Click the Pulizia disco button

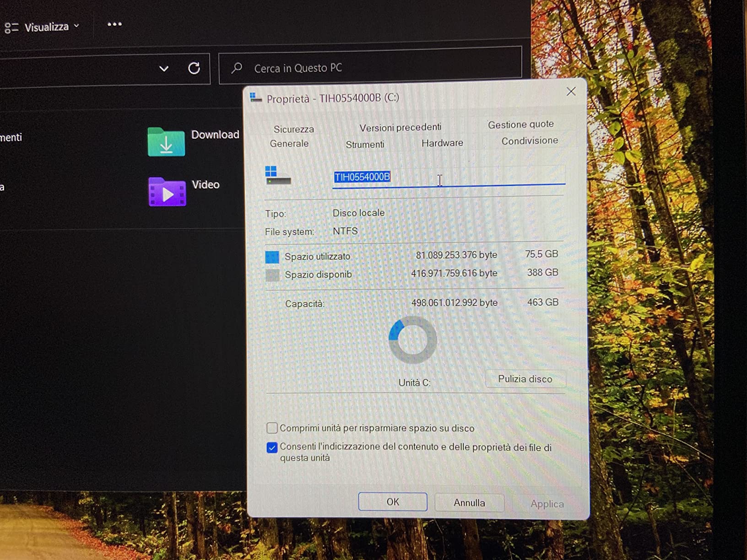click(x=525, y=379)
